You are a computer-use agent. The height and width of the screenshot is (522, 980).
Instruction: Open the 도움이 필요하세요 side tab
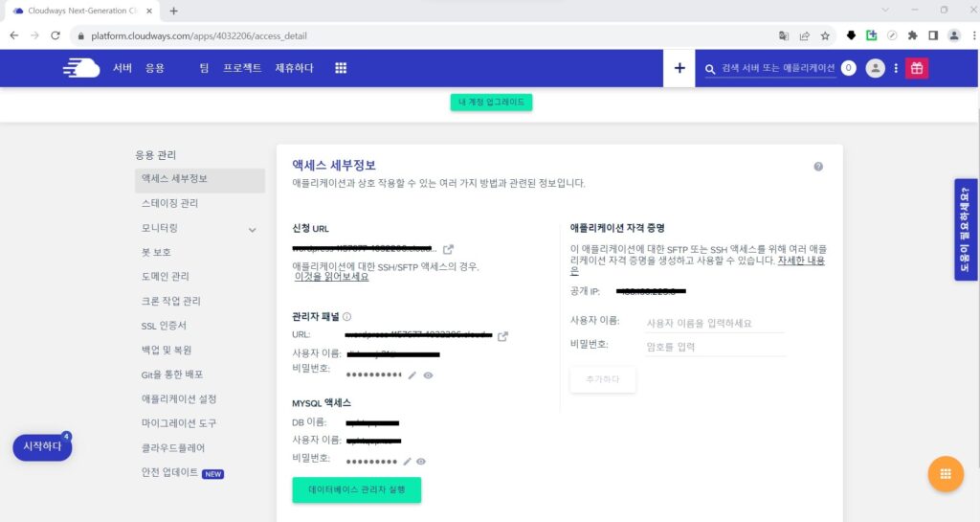[966, 230]
